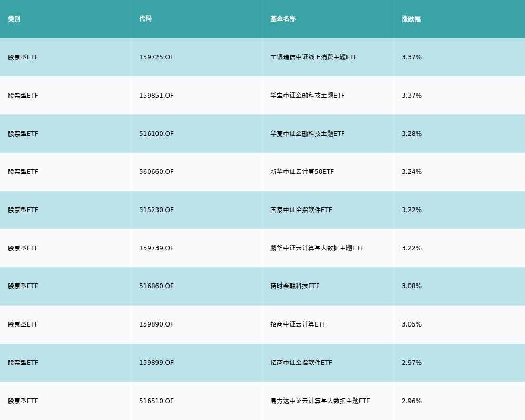Click the 3.28% change value
Image resolution: width=525 pixels, height=420 pixels.
(412, 134)
